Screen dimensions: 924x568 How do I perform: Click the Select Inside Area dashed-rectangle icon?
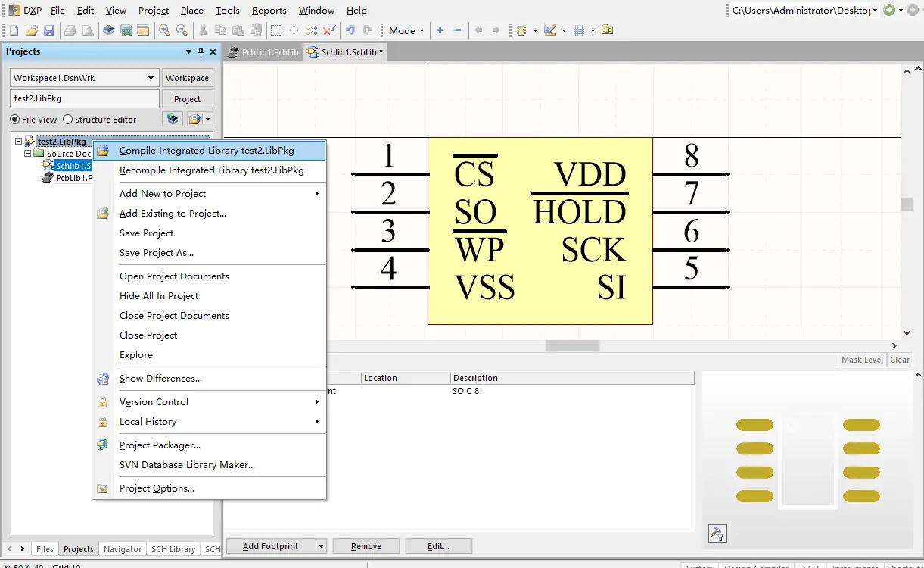(277, 30)
